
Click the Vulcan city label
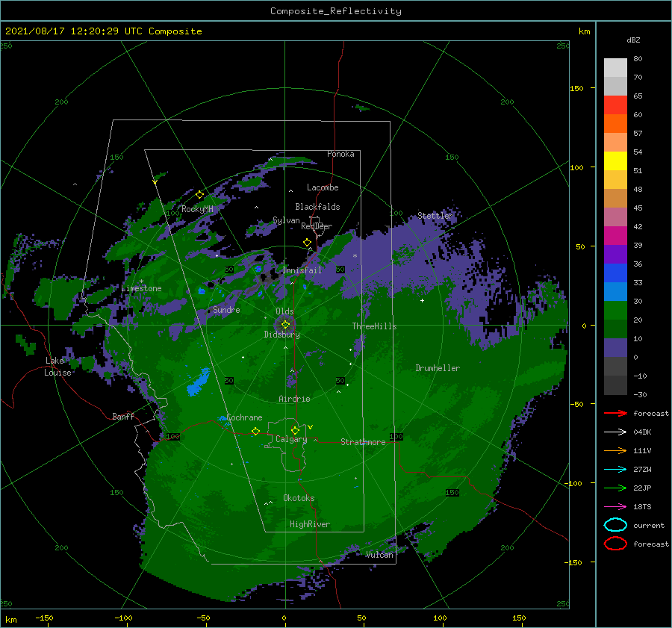[379, 555]
